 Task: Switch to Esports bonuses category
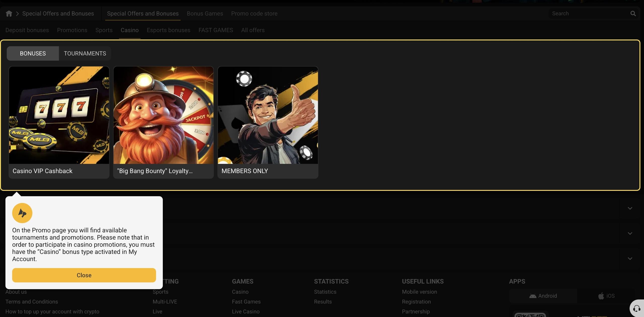[169, 30]
